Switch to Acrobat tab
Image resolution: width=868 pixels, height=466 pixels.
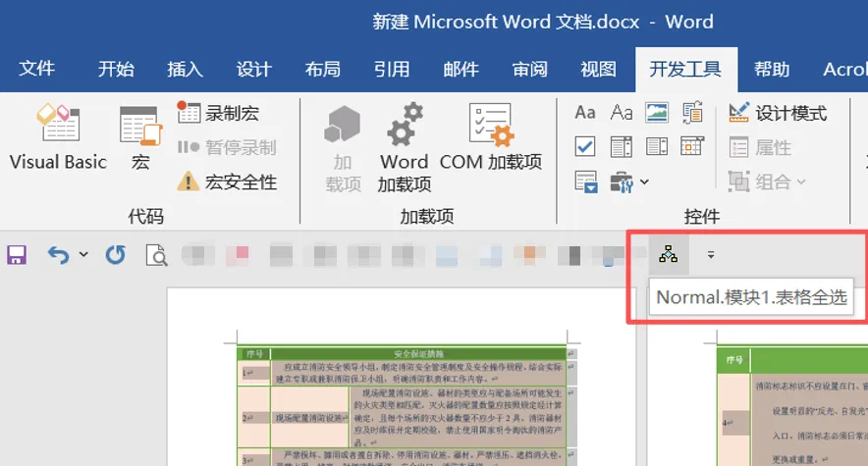844,69
